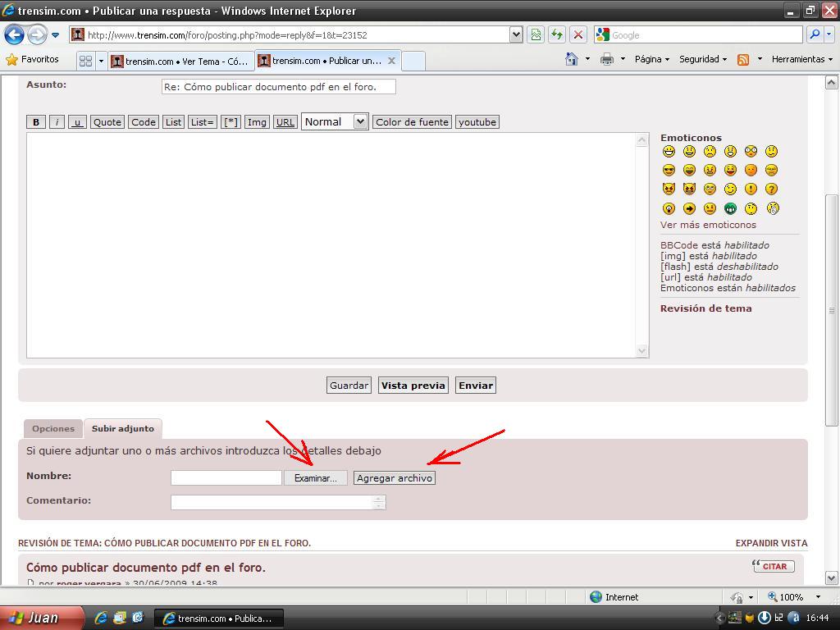Click the Examinar... browse button
The image size is (840, 630).
(316, 477)
